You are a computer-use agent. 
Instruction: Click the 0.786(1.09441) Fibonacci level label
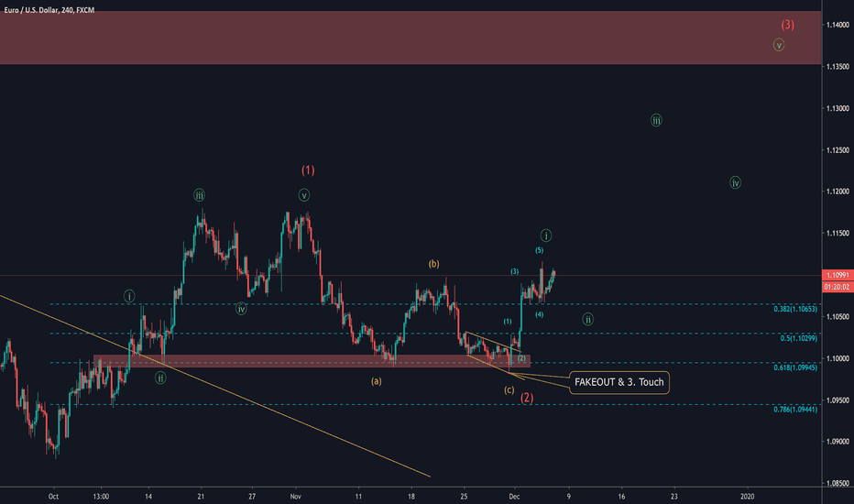[x=794, y=411]
